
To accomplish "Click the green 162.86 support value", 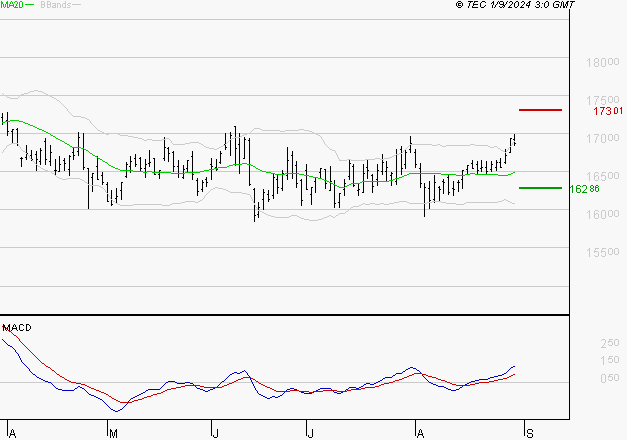I will (584, 189).
